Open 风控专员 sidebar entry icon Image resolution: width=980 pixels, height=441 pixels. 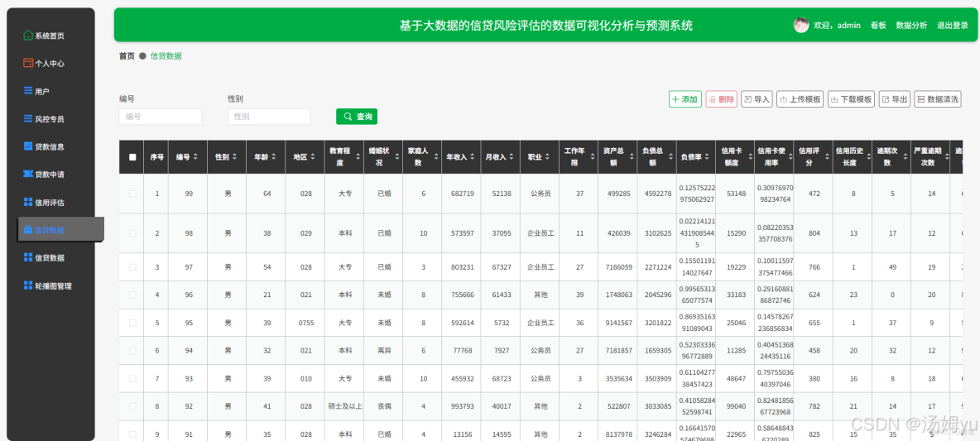tap(27, 118)
